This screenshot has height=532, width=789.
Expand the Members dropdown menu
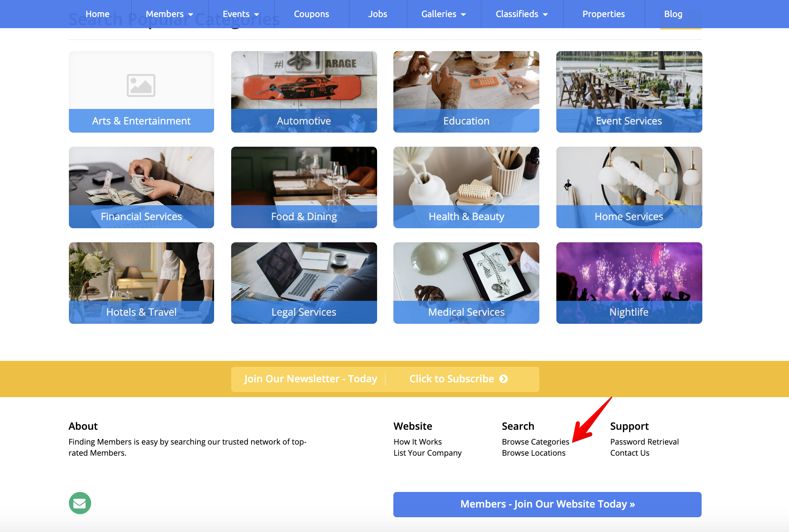[x=170, y=14]
